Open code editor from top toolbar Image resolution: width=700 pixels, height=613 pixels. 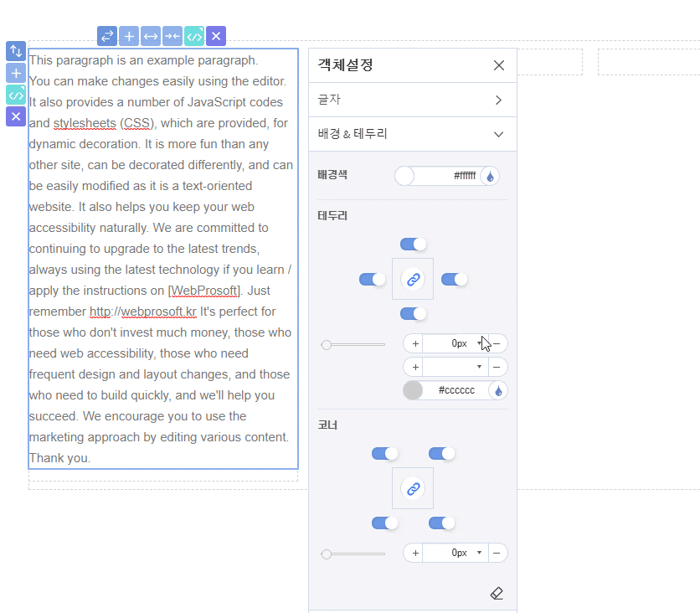(194, 36)
